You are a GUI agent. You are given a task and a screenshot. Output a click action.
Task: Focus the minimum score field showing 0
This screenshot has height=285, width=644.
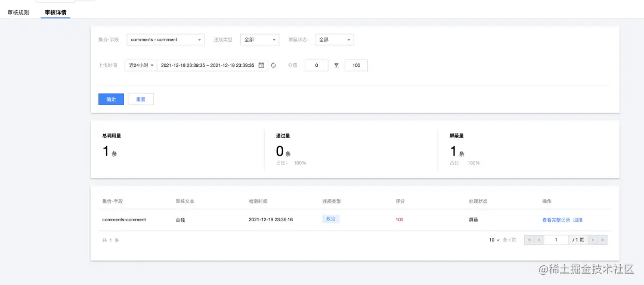(316, 66)
